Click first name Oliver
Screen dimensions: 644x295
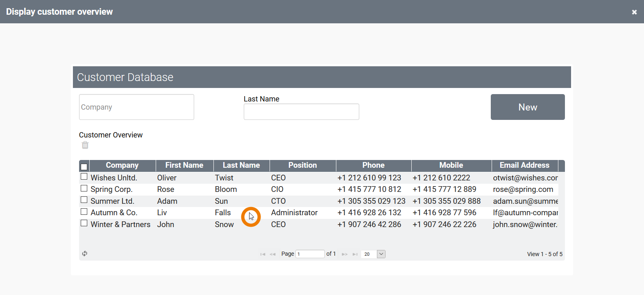click(x=167, y=178)
